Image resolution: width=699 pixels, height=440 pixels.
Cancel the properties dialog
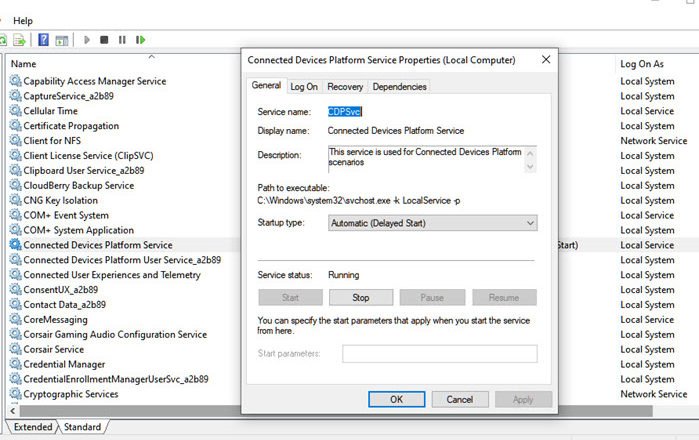point(459,399)
